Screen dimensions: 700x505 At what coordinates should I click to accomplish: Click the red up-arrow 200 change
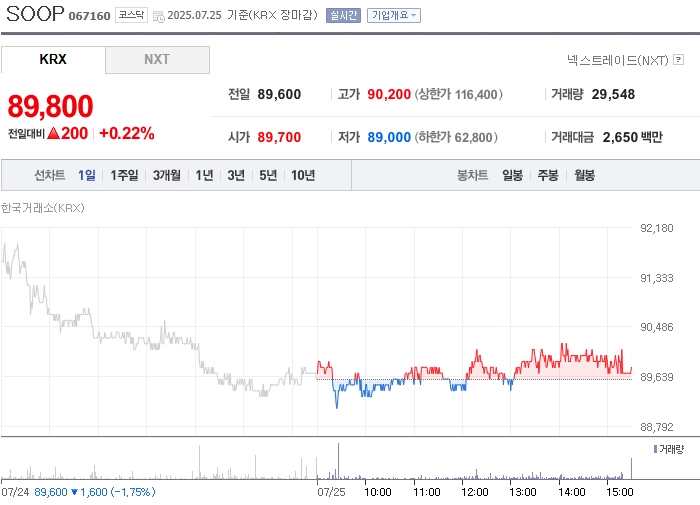(x=67, y=133)
